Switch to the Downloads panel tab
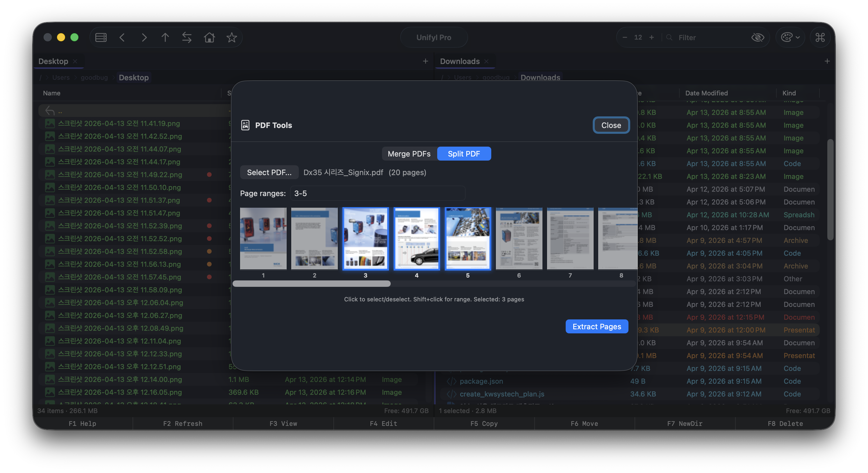 [x=460, y=61]
